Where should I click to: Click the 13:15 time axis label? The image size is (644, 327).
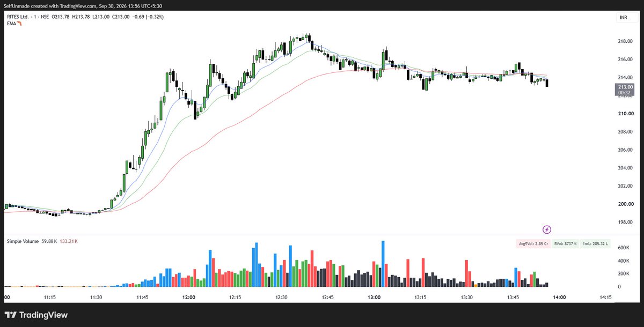click(420, 298)
